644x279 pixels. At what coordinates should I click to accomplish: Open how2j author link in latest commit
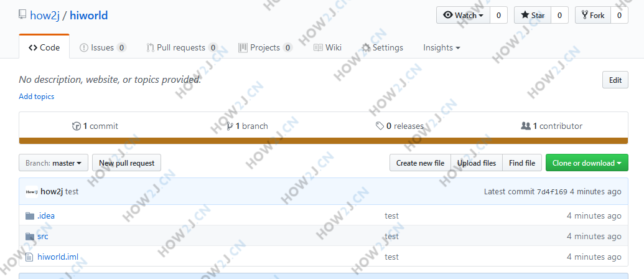(x=52, y=191)
